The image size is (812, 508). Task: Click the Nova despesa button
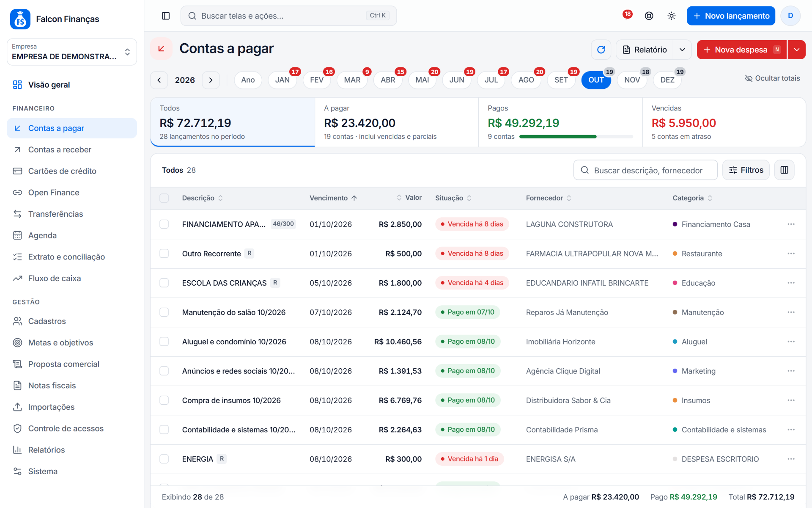click(x=742, y=50)
